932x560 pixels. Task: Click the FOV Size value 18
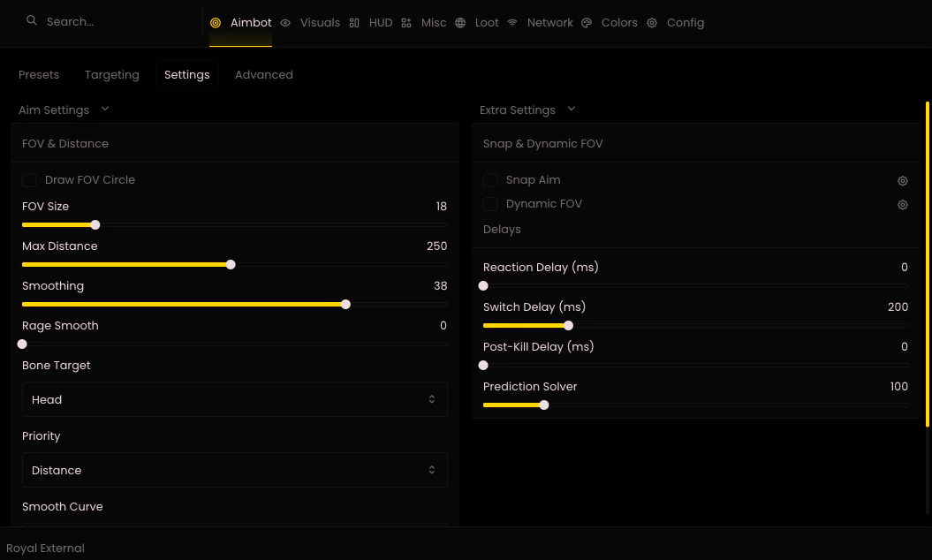point(441,207)
